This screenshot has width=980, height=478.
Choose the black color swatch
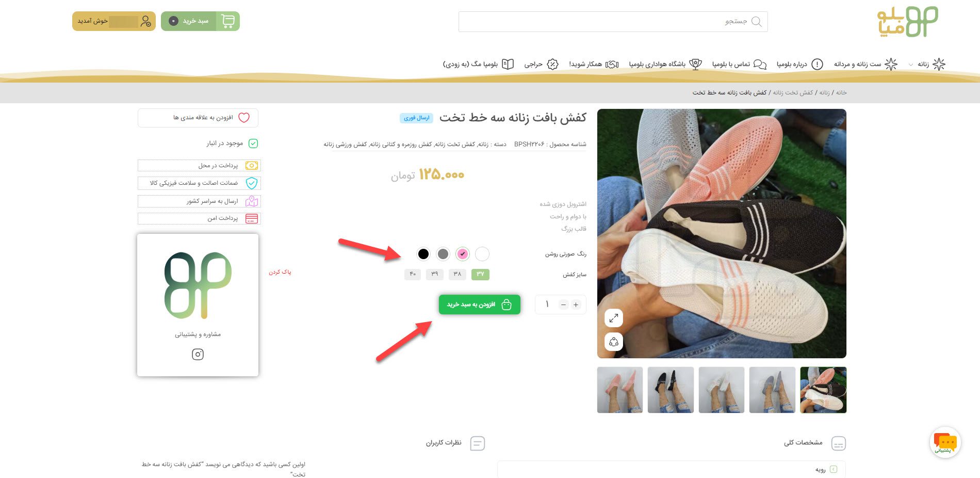click(x=423, y=254)
